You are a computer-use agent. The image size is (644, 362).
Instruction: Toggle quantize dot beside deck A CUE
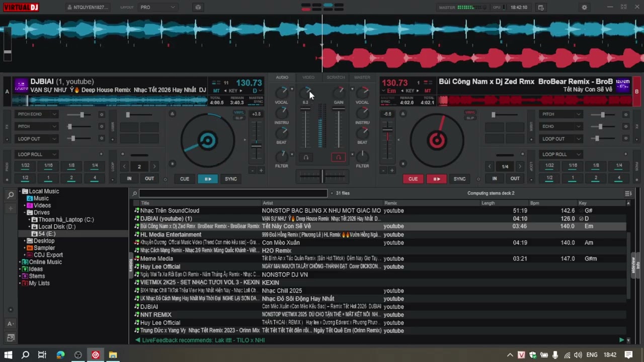point(166,179)
